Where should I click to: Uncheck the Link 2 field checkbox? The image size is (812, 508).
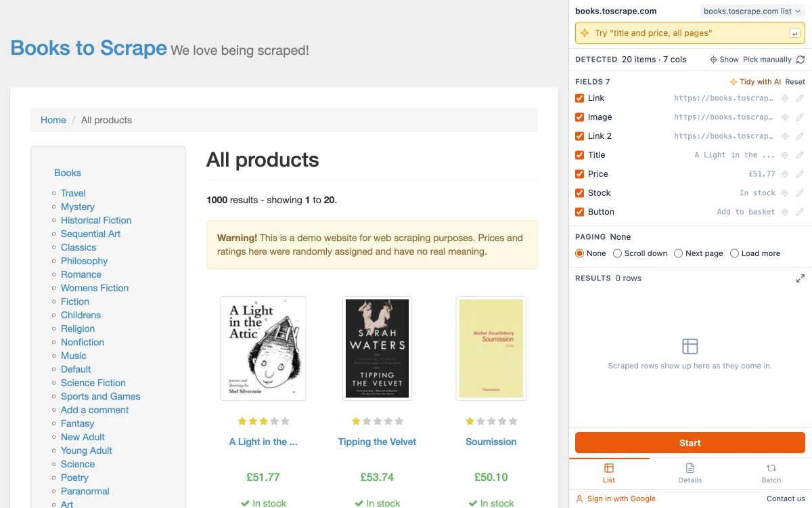[x=580, y=136]
